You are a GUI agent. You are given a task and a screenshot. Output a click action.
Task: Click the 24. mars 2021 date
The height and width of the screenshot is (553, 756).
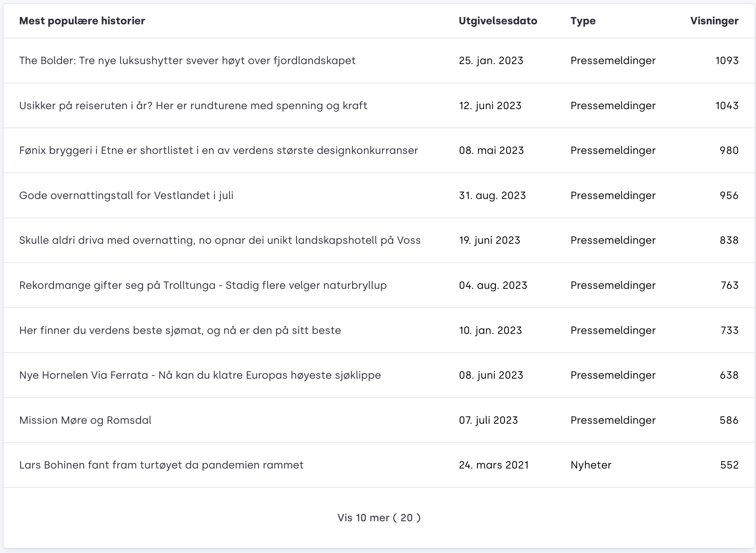tap(494, 465)
